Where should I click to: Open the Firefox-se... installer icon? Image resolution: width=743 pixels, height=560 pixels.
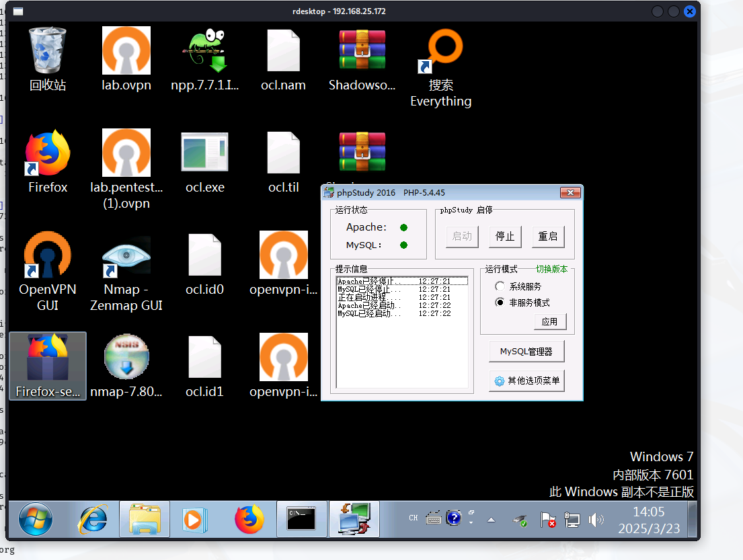[47, 365]
